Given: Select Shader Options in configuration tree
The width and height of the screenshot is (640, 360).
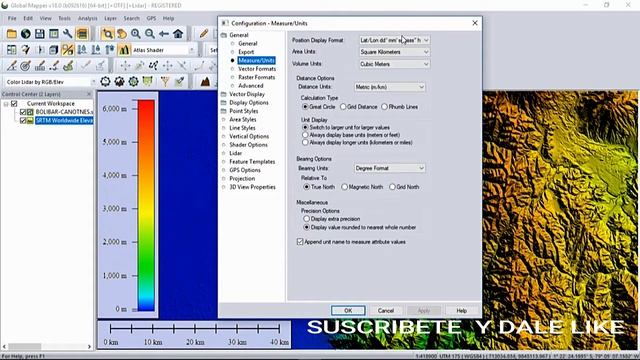Looking at the screenshot, I should (248, 145).
